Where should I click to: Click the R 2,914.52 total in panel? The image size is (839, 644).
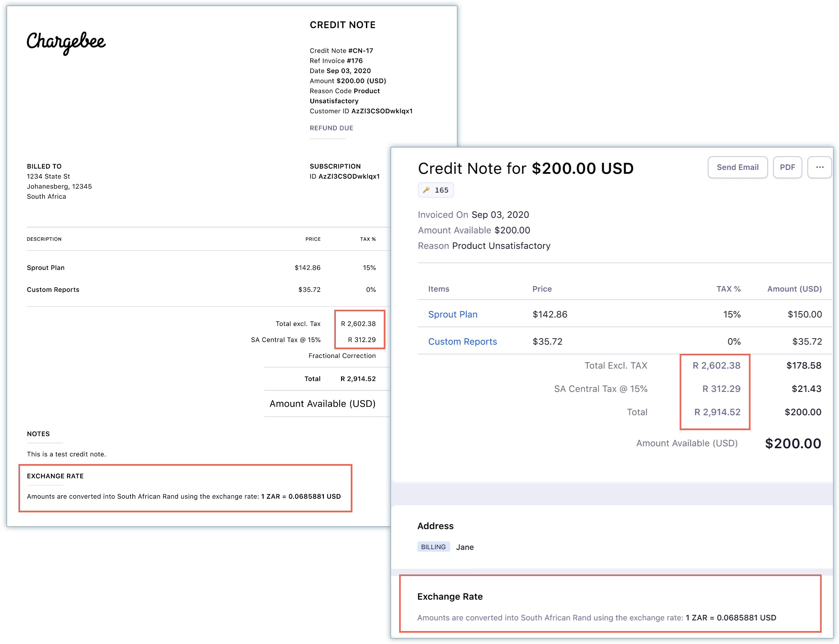tap(717, 412)
